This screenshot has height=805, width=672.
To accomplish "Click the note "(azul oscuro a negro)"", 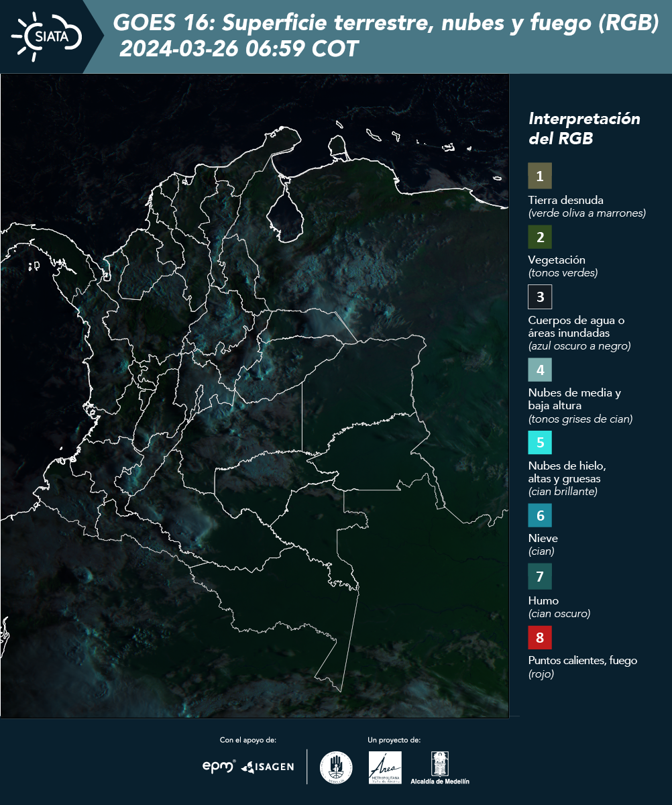I will click(579, 346).
